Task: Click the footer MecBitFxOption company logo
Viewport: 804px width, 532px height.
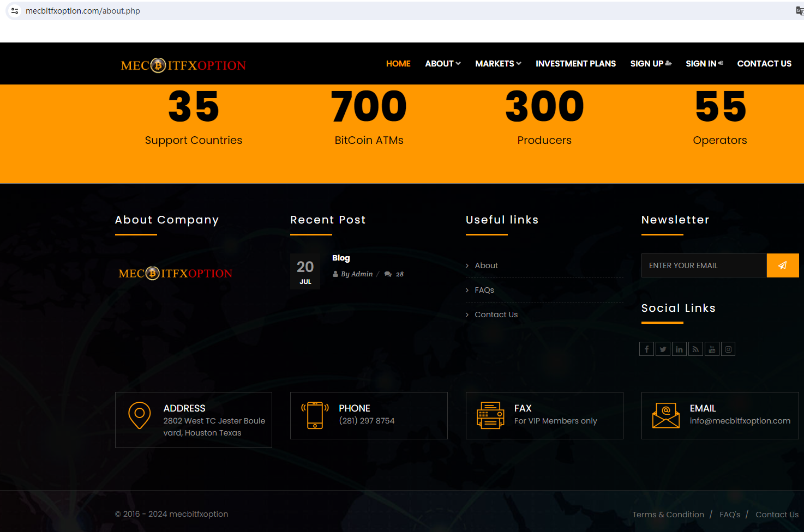Action: pyautogui.click(x=176, y=273)
